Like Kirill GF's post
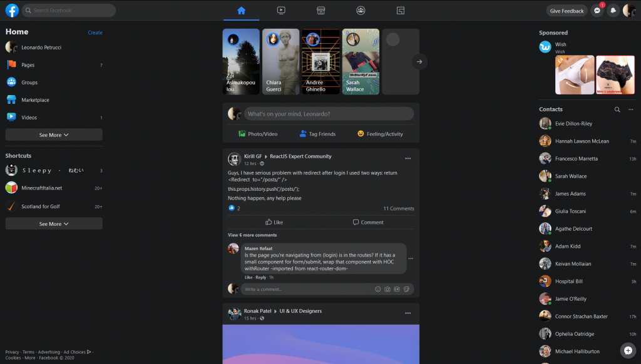The height and width of the screenshot is (364, 641). pos(274,222)
